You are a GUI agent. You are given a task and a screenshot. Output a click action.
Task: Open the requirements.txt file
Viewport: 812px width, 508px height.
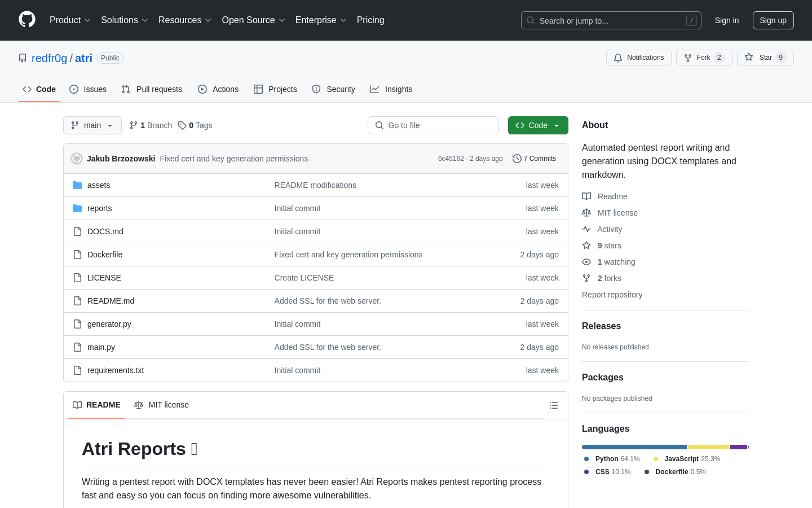[116, 370]
